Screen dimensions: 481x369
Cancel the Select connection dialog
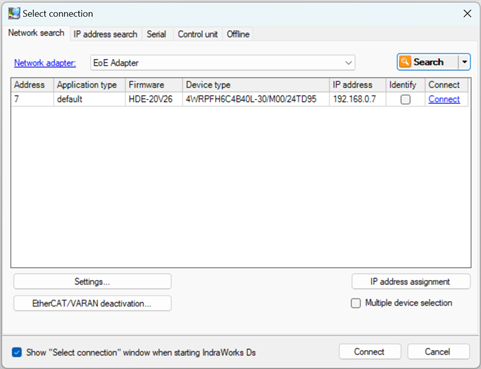tap(438, 352)
